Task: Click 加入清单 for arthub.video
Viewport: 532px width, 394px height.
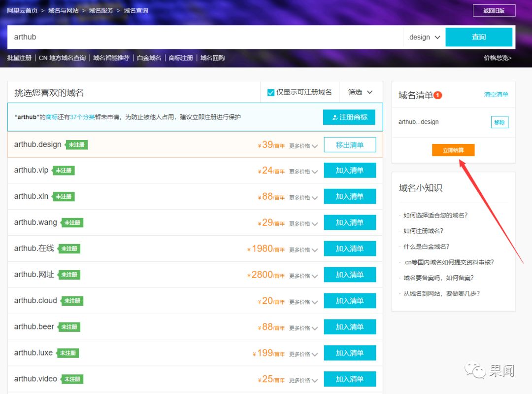Action: coord(350,379)
